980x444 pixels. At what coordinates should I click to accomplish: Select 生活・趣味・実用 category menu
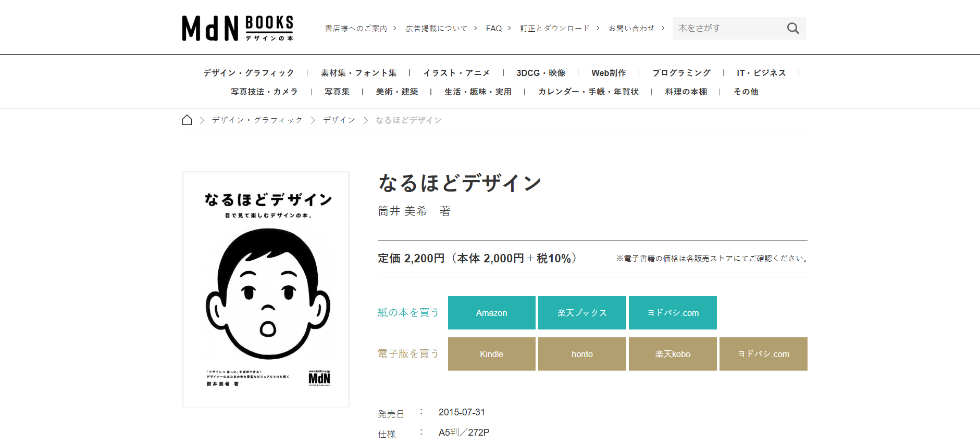[x=478, y=92]
